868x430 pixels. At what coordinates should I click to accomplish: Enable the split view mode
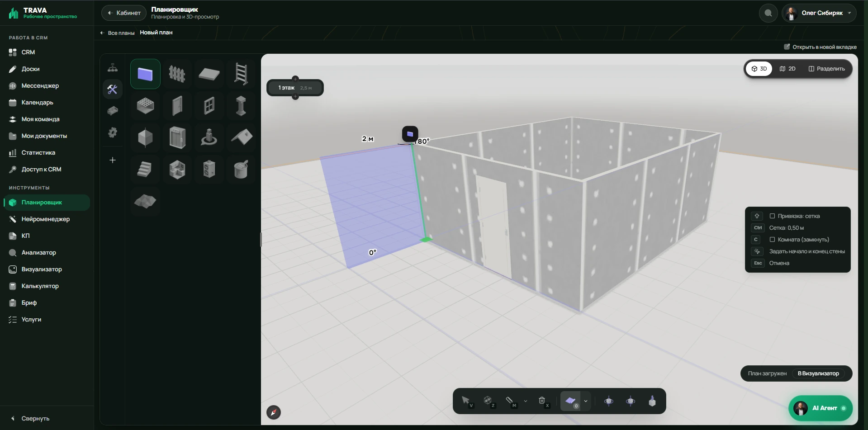826,69
